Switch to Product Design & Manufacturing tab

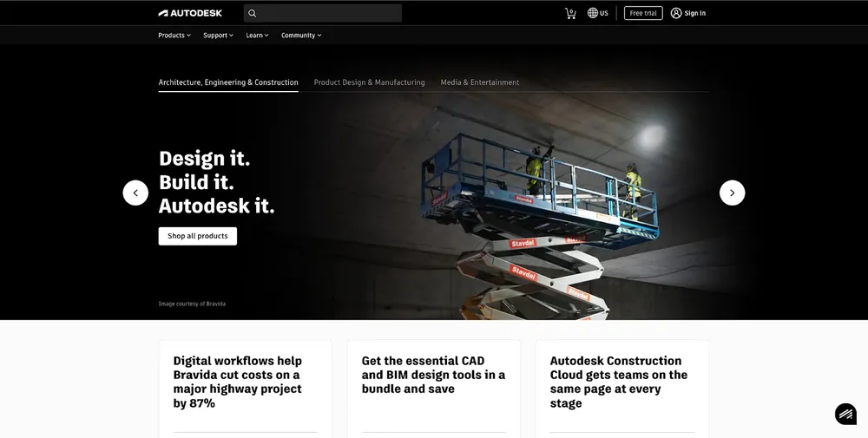click(x=369, y=82)
